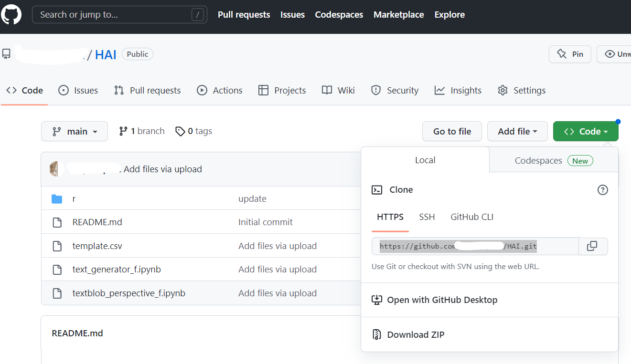Screen dimensions: 631x364
Task: Select the SSH clone option
Action: pyautogui.click(x=427, y=217)
